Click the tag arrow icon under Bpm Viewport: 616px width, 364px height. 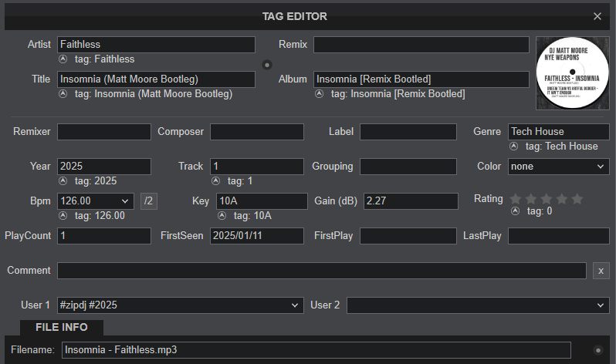pos(63,216)
